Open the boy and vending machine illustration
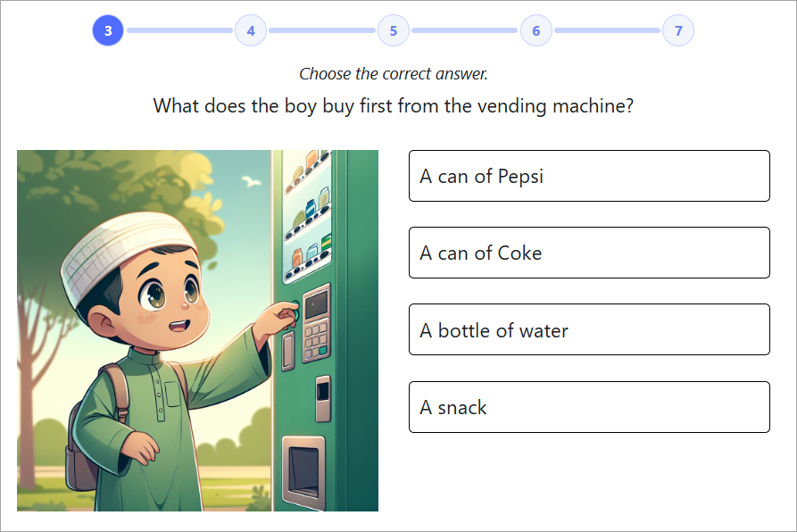Viewport: 797px width, 532px height. (198, 330)
